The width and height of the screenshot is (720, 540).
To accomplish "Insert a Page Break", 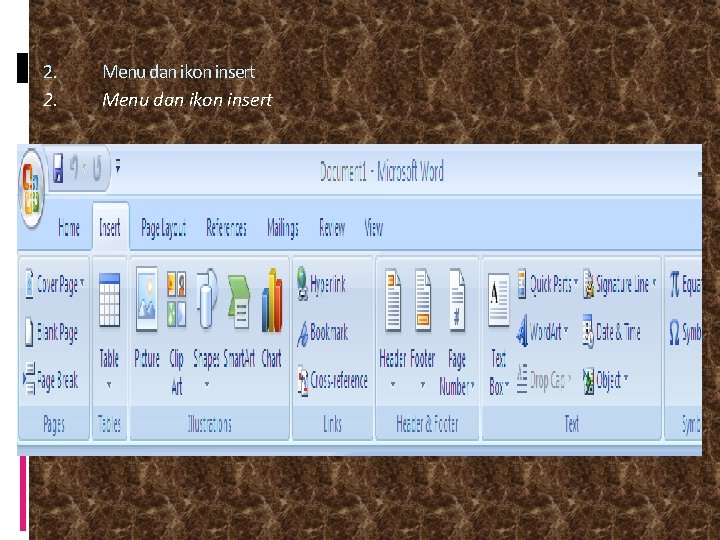I will point(51,380).
